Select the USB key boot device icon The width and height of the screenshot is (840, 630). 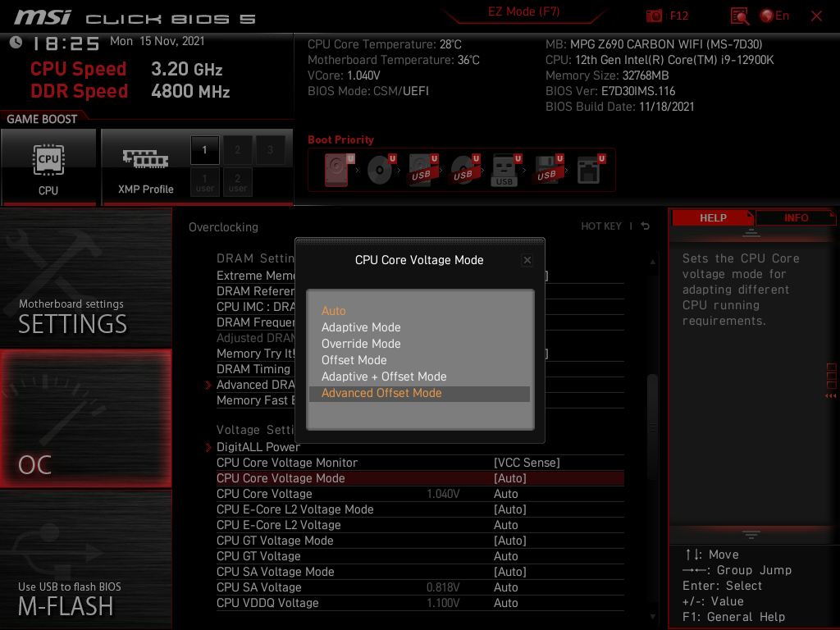tap(505, 170)
